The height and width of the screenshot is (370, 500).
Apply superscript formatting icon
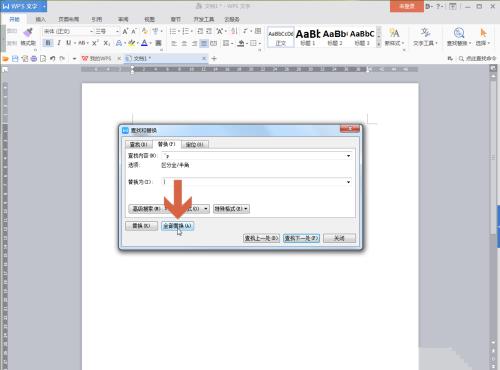click(95, 43)
